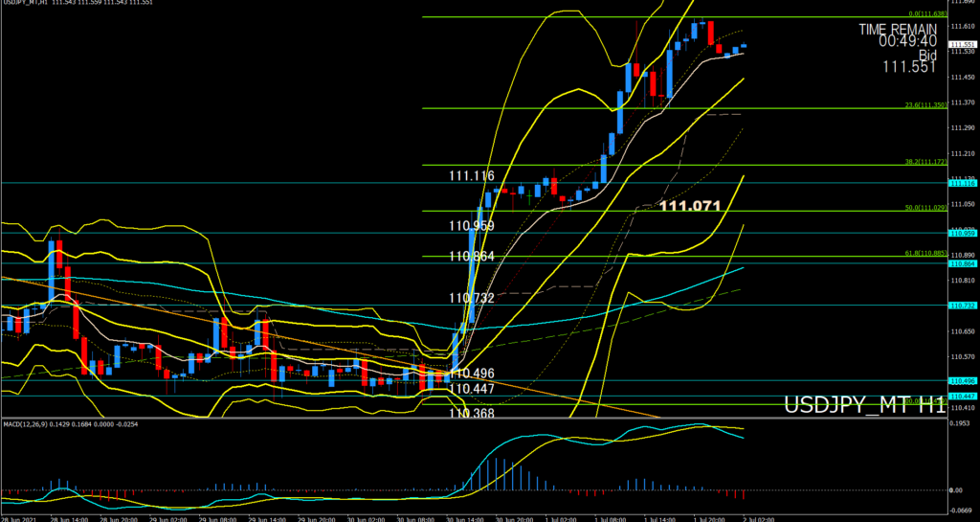Select the Fibonacci 23.6(111.350) level label
The height and width of the screenshot is (522, 980).
(928, 105)
